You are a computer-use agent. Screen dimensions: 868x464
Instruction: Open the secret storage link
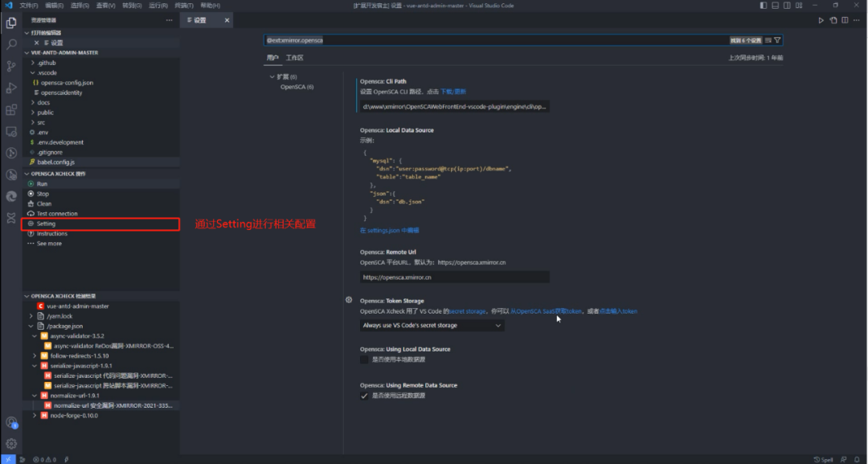[467, 311]
